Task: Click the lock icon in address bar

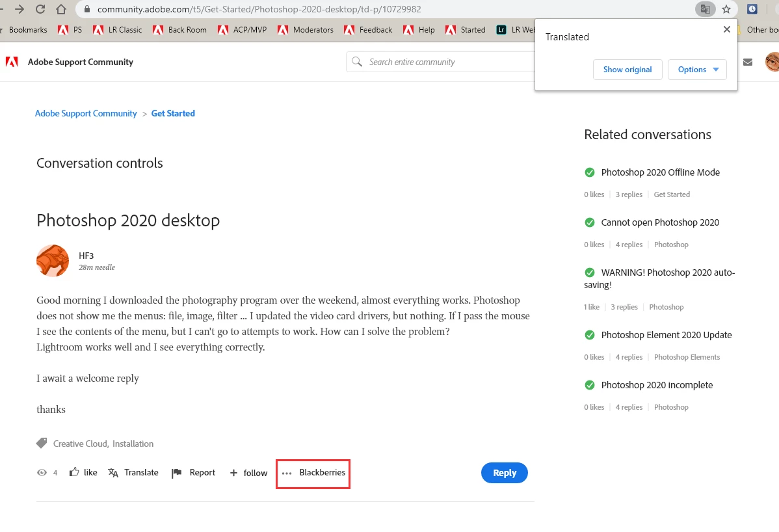Action: click(87, 9)
